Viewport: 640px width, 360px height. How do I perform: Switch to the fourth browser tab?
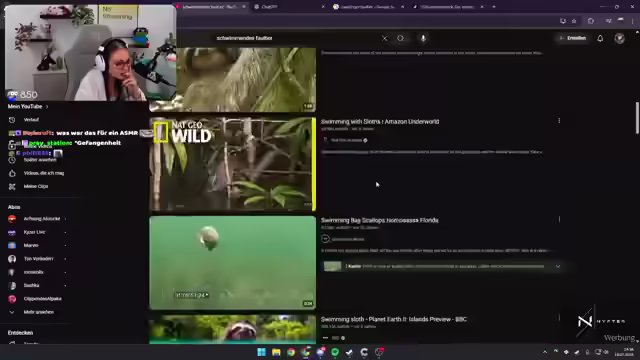[447, 7]
